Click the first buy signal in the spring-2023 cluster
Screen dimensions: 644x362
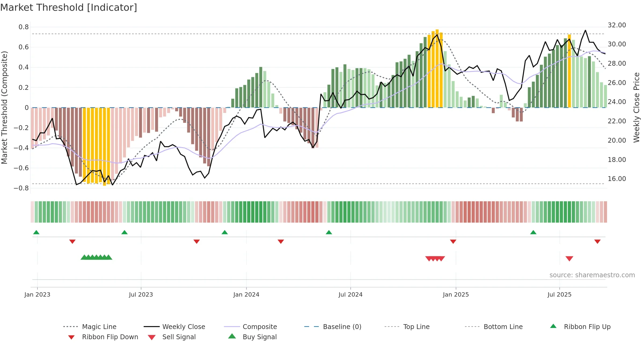[84, 257]
